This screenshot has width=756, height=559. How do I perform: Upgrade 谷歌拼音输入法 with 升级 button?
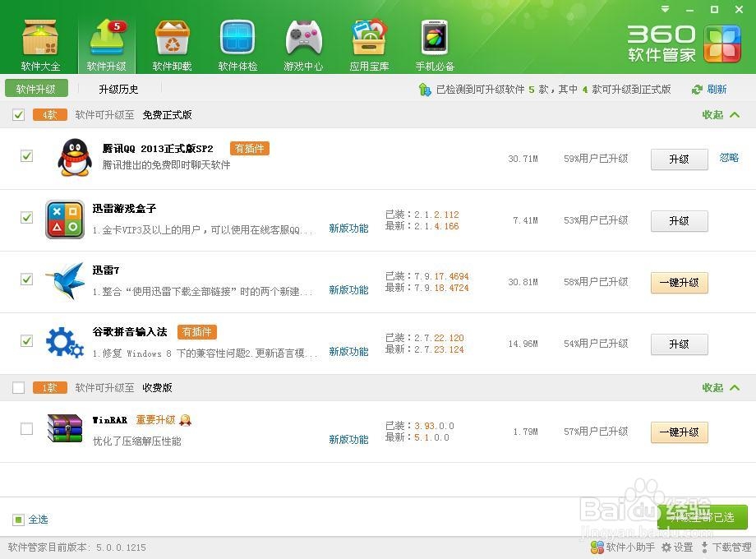(680, 344)
